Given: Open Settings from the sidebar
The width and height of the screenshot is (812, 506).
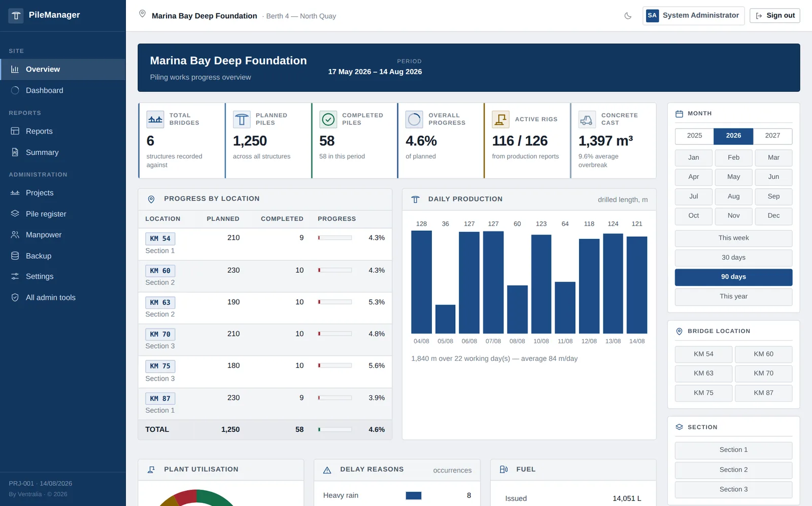Looking at the screenshot, I should coord(63,277).
